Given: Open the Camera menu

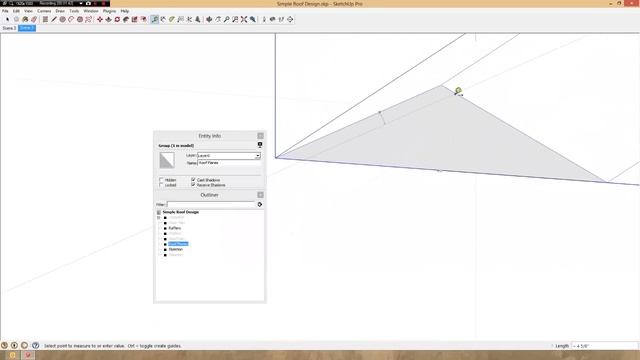Looking at the screenshot, I should pos(44,11).
